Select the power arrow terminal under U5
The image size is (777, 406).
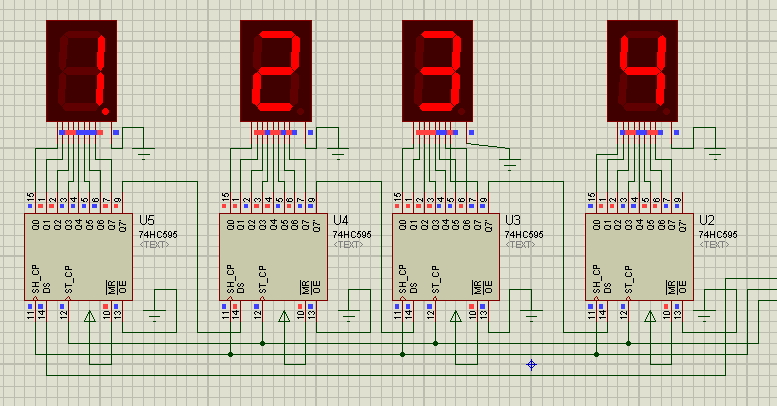point(90,316)
